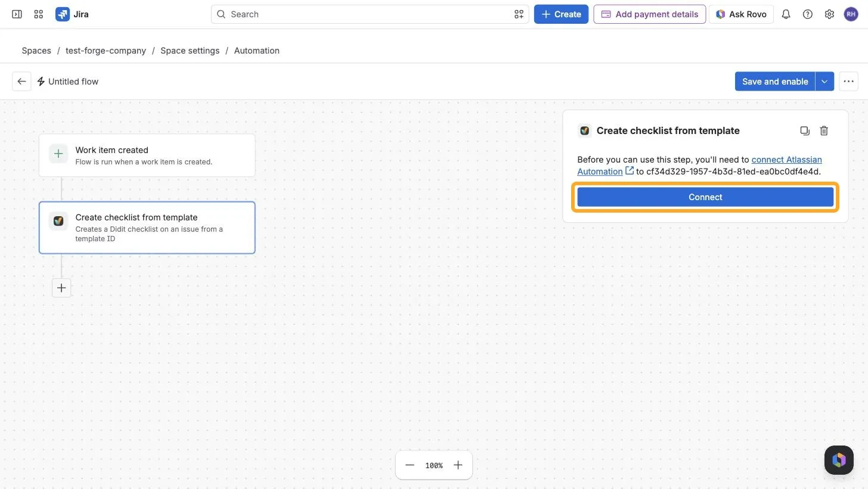Click Save and enable
Image resolution: width=868 pixels, height=489 pixels.
(775, 82)
